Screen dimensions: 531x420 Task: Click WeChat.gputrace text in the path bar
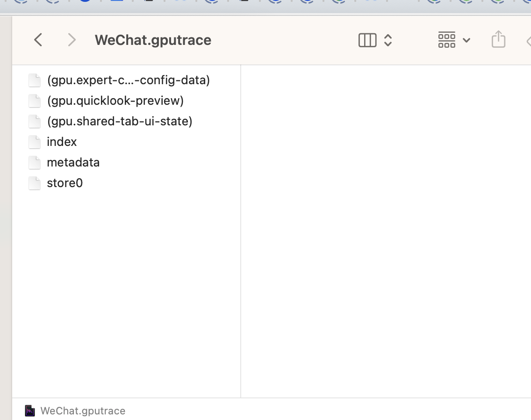tap(83, 411)
